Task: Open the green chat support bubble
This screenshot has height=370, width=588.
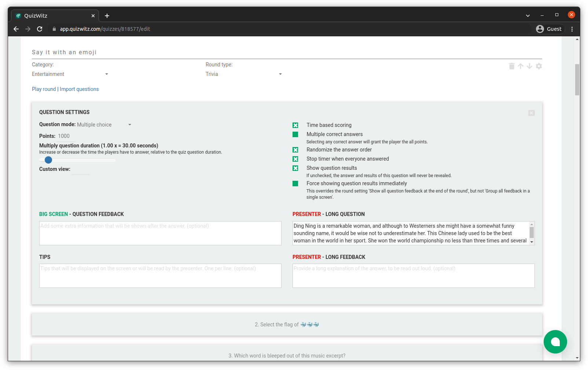Action: (x=555, y=342)
